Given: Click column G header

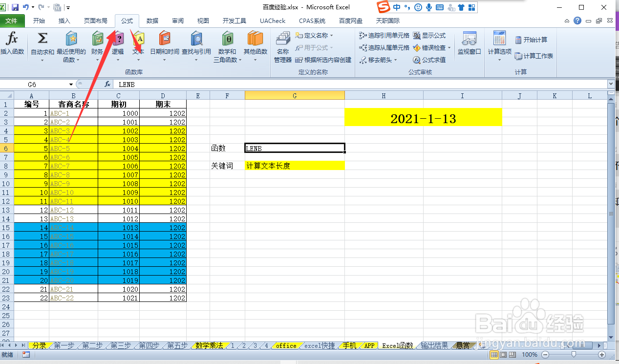Looking at the screenshot, I should tap(295, 96).
